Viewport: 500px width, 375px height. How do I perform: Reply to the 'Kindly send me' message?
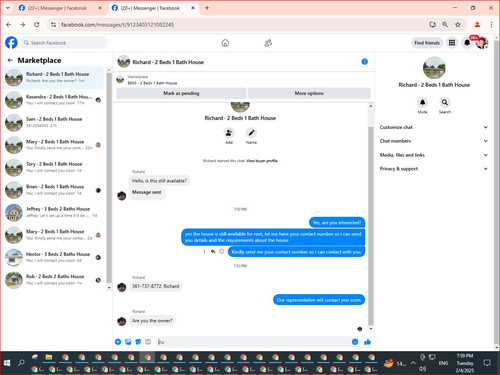213,251
